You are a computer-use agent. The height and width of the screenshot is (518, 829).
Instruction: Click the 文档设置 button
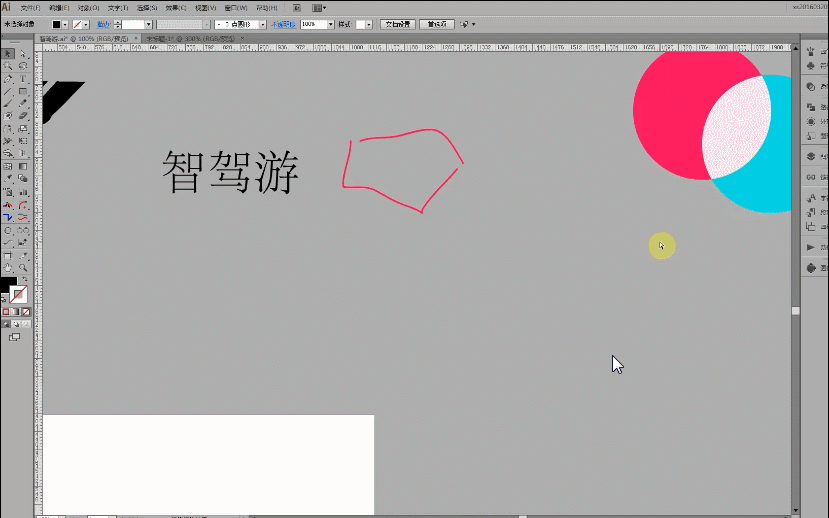tap(398, 24)
